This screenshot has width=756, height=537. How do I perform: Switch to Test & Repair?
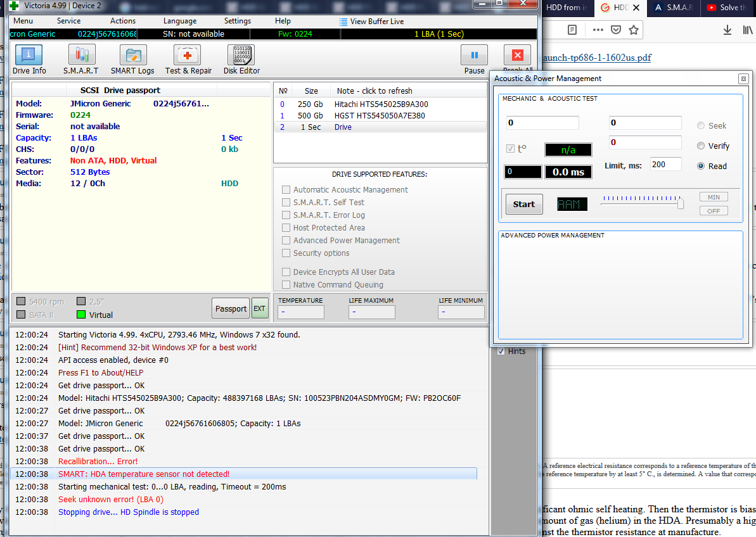188,60
